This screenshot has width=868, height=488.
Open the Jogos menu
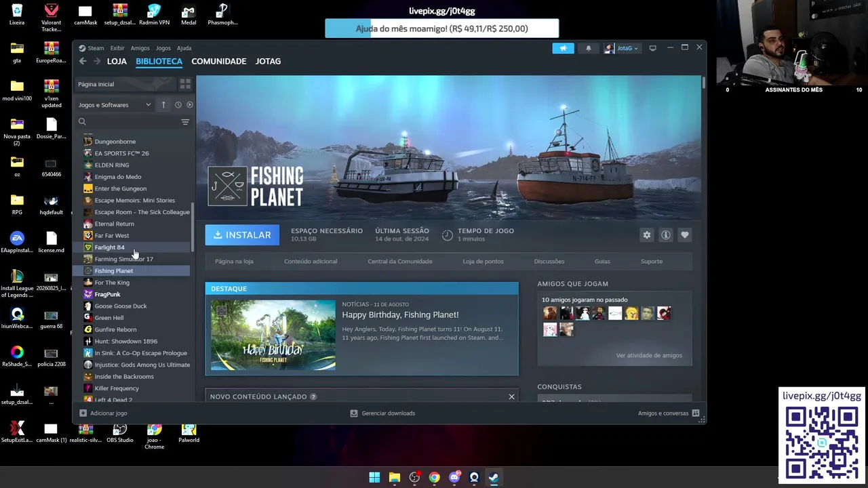click(x=163, y=48)
